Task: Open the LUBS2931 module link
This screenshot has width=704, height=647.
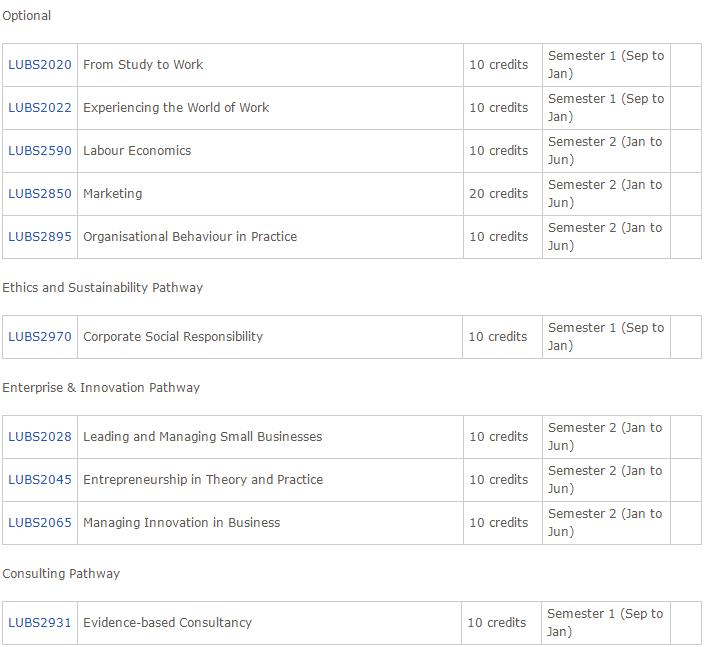Action: point(40,623)
